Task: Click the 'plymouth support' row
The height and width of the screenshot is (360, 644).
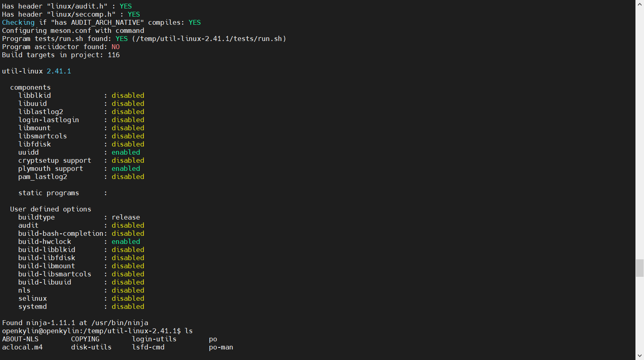Action: click(x=79, y=168)
